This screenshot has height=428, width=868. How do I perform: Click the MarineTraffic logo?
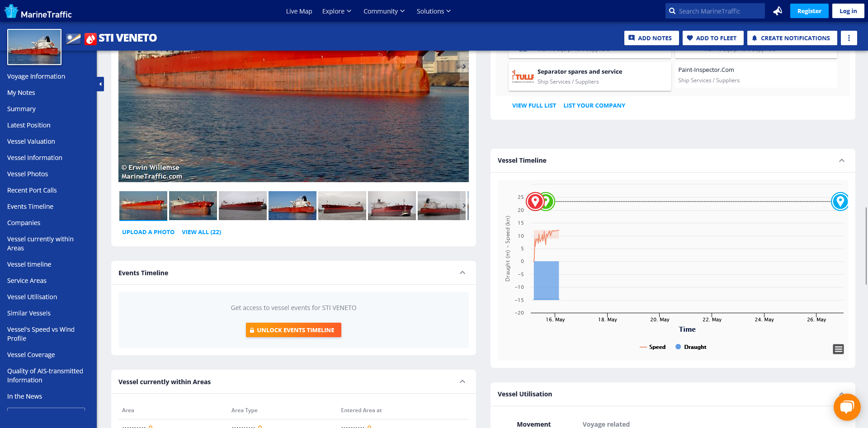pyautogui.click(x=38, y=11)
